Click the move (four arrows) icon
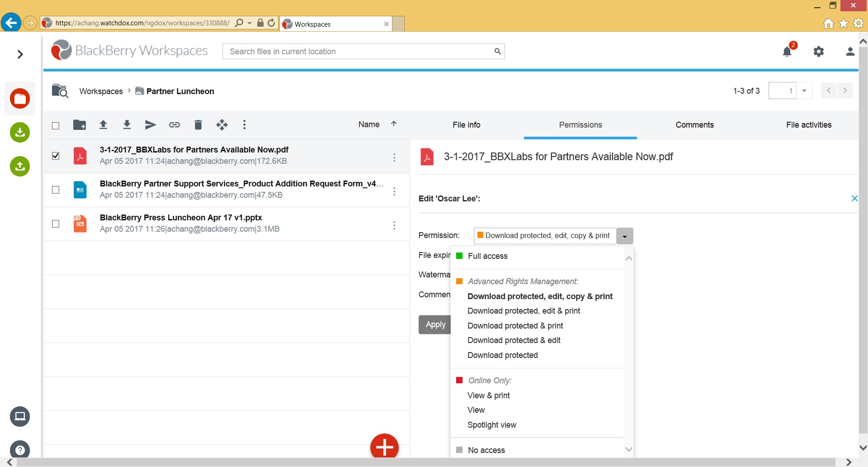This screenshot has width=868, height=467. 222,125
